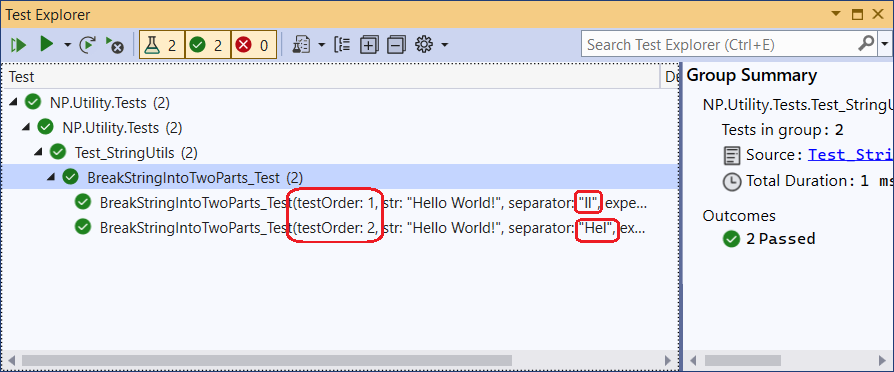Click the Tests in group: 2 text
Image resolution: width=894 pixels, height=372 pixels.
tap(782, 130)
